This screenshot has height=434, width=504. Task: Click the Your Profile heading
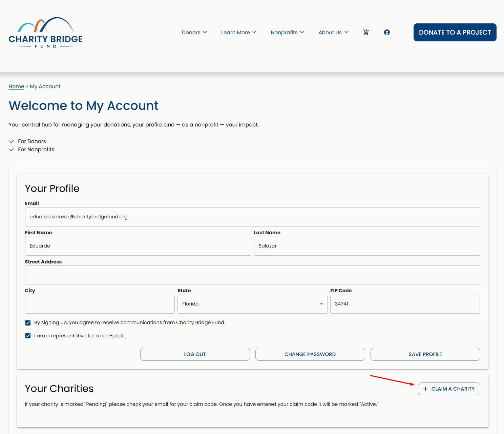point(52,189)
